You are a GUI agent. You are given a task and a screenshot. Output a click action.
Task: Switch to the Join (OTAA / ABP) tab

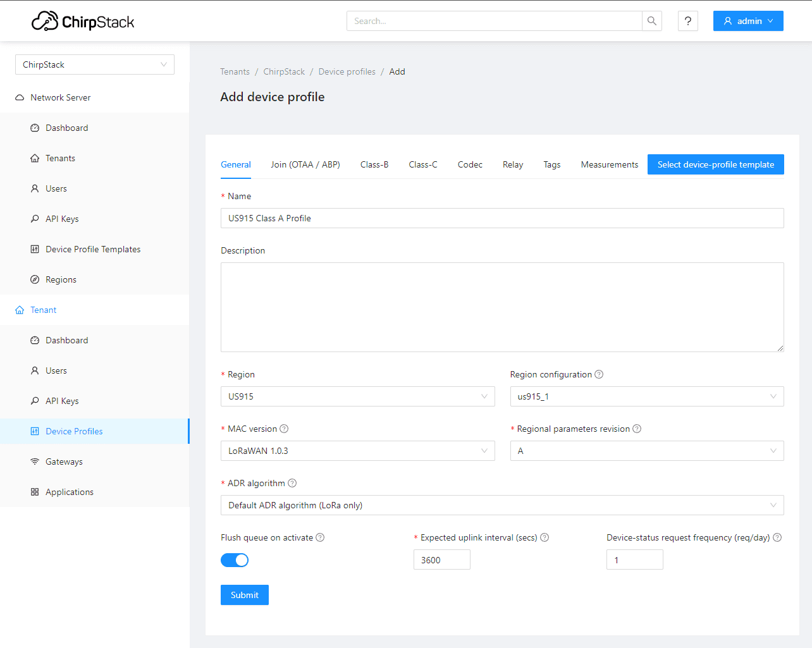click(305, 164)
